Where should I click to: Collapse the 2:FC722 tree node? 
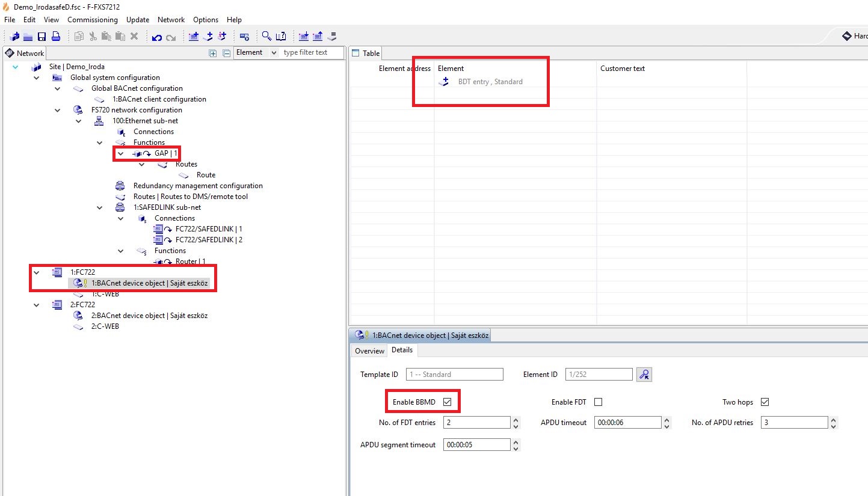click(x=36, y=305)
